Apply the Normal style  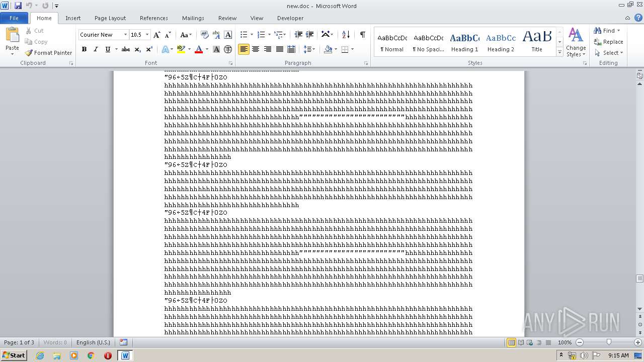[392, 42]
